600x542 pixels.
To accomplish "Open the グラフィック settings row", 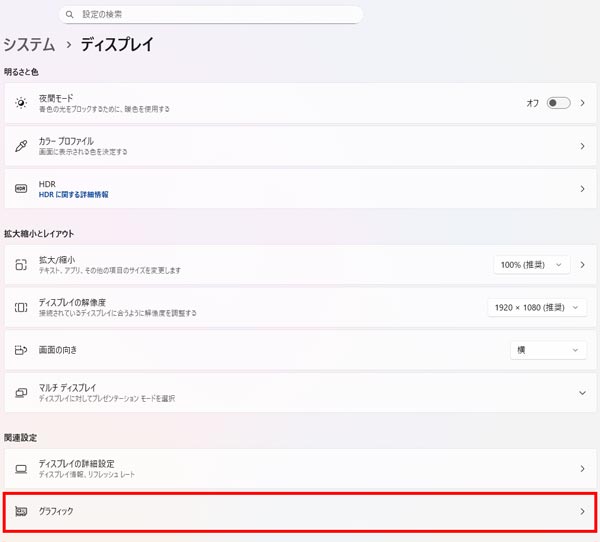I will point(300,512).
